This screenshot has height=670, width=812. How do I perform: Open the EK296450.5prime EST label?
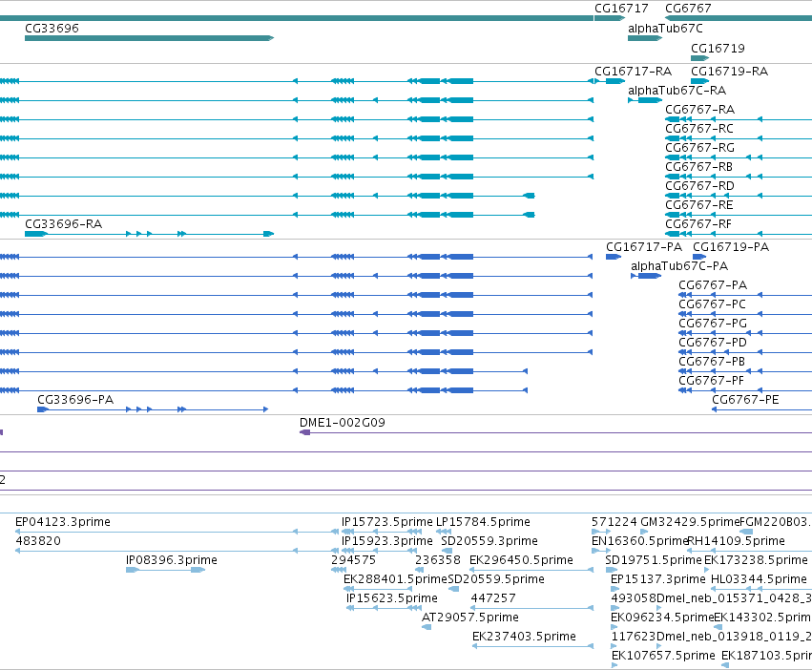[522, 560]
